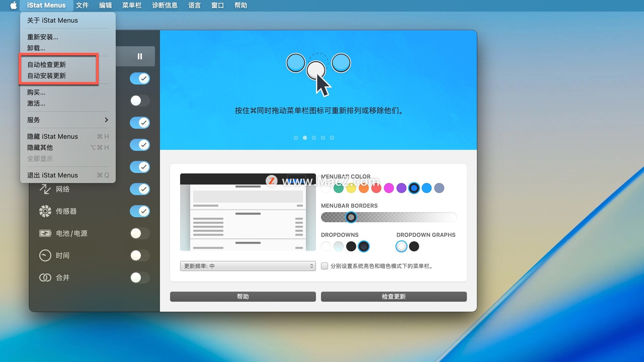
Task: Click the 帮助 button at bottom
Action: point(243,297)
